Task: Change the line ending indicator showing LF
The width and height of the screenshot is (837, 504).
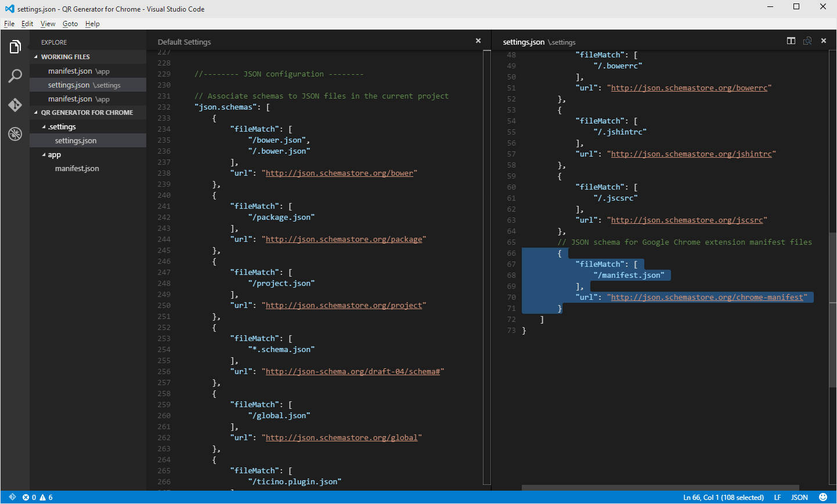Action: click(777, 497)
